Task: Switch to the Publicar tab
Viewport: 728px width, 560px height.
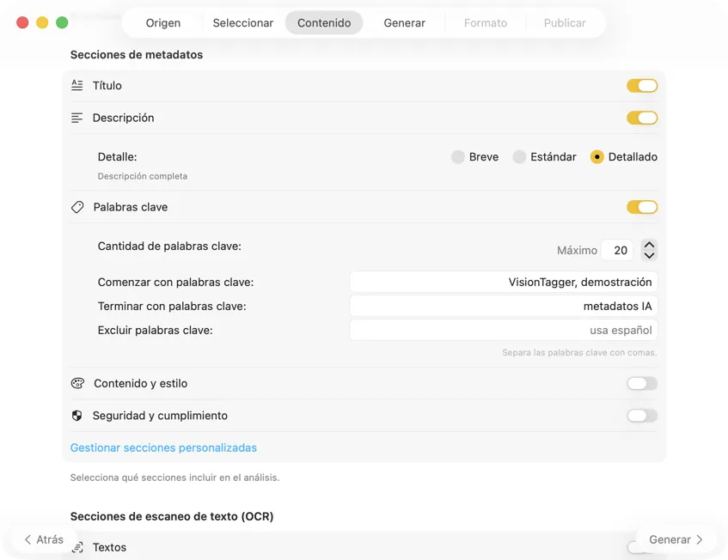Action: click(565, 23)
